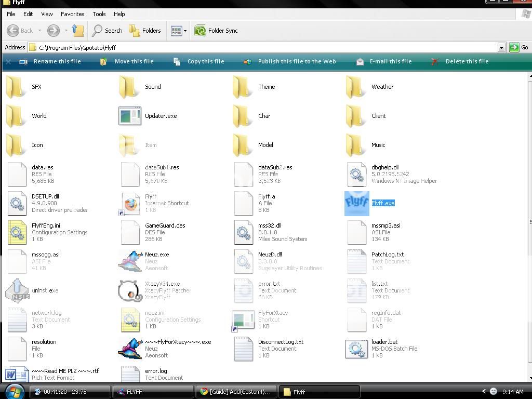Image resolution: width=532 pixels, height=399 pixels.
Task: Click the vertical scrollbar down arrow
Action: (x=529, y=378)
